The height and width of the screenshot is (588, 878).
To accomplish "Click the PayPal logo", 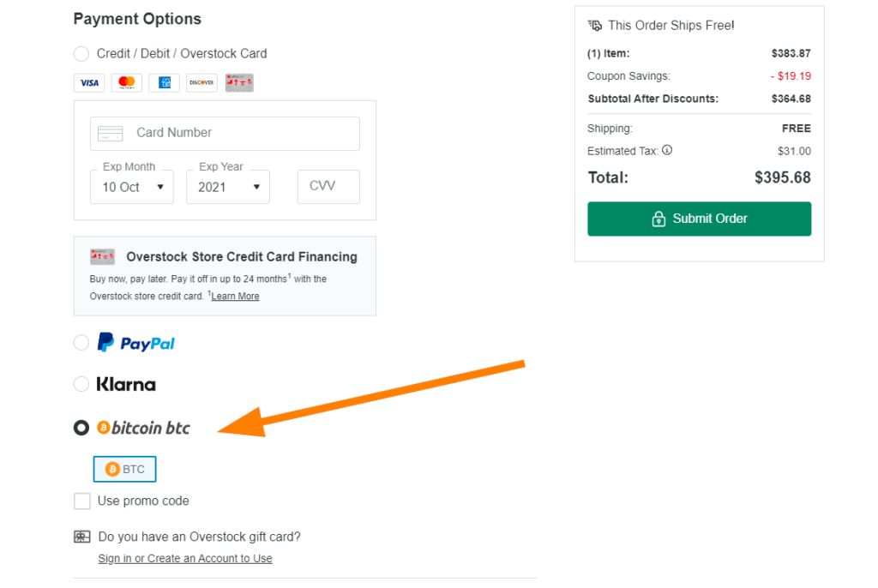I will [136, 343].
